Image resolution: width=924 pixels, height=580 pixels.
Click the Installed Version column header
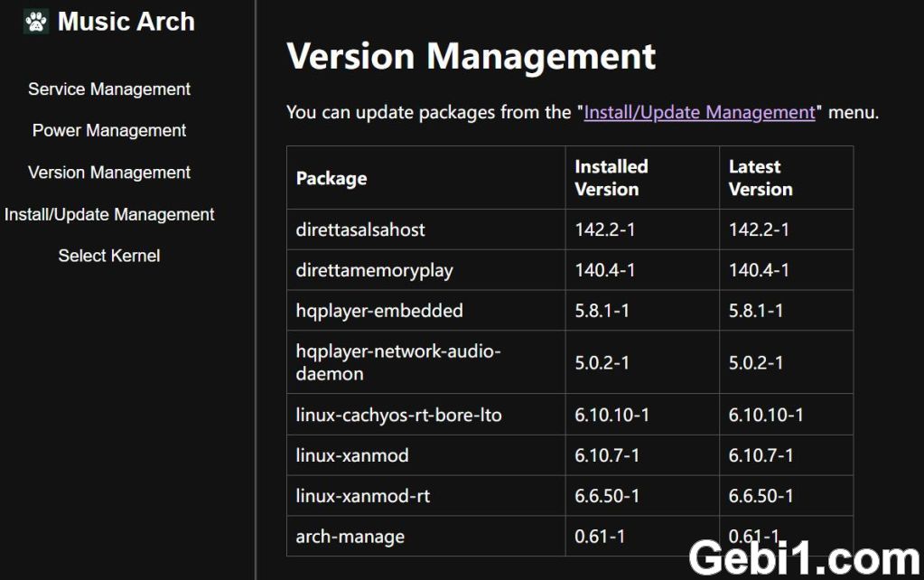pyautogui.click(x=611, y=177)
